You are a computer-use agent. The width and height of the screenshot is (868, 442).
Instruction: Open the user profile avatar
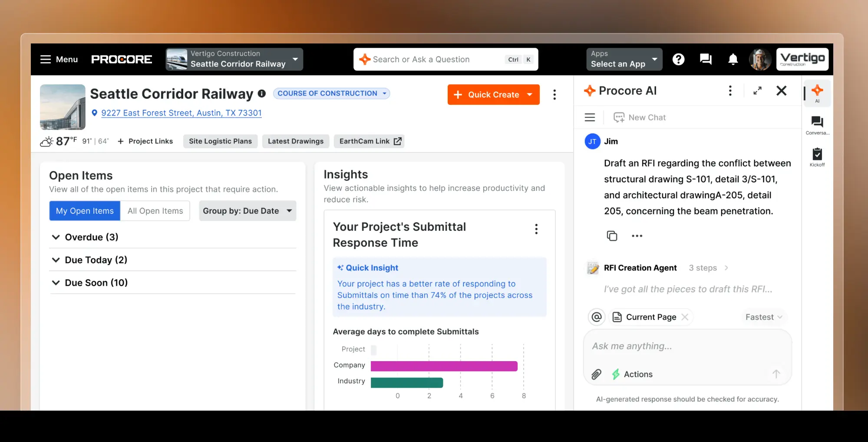760,60
